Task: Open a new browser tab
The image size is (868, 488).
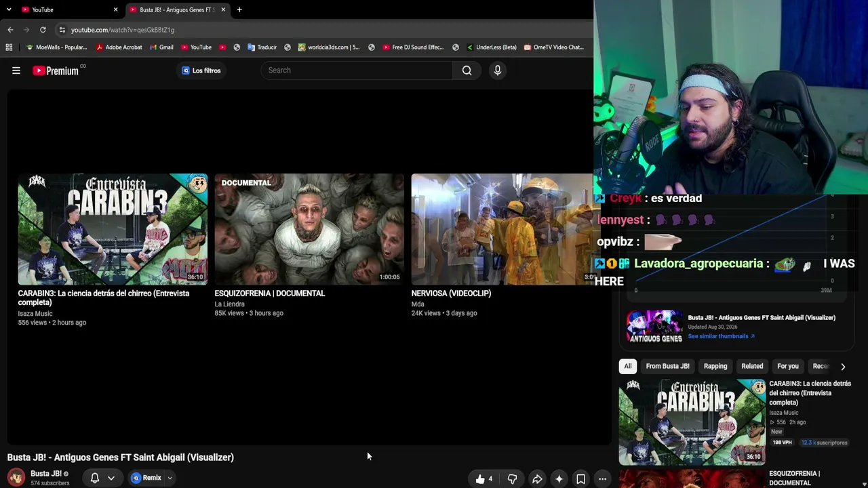Action: [239, 9]
